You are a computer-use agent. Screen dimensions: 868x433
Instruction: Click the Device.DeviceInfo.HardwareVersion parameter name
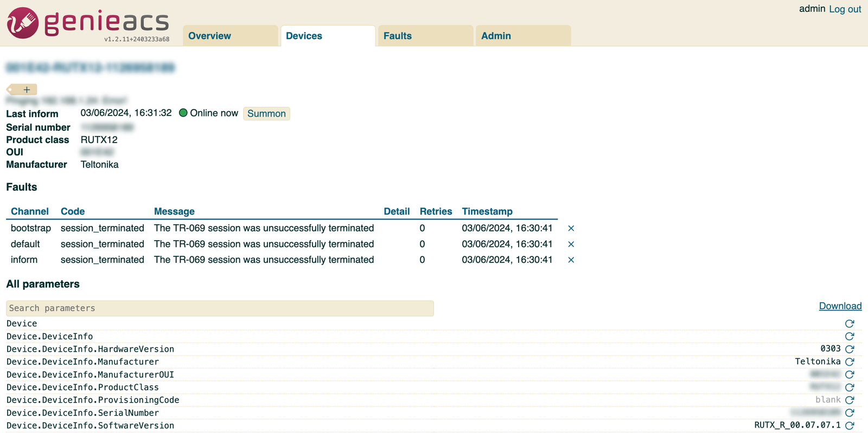point(91,349)
